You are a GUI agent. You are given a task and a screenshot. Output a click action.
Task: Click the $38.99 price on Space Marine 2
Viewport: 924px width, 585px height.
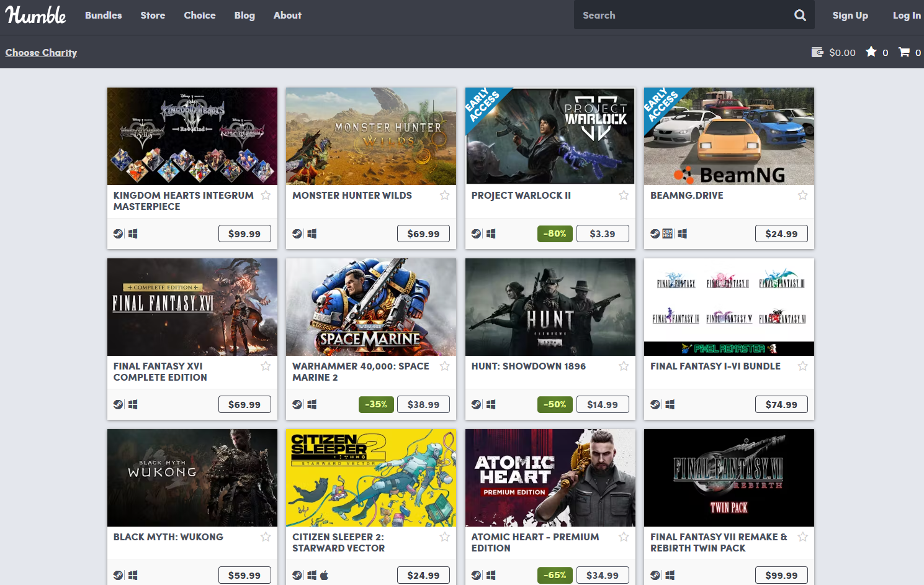(423, 404)
